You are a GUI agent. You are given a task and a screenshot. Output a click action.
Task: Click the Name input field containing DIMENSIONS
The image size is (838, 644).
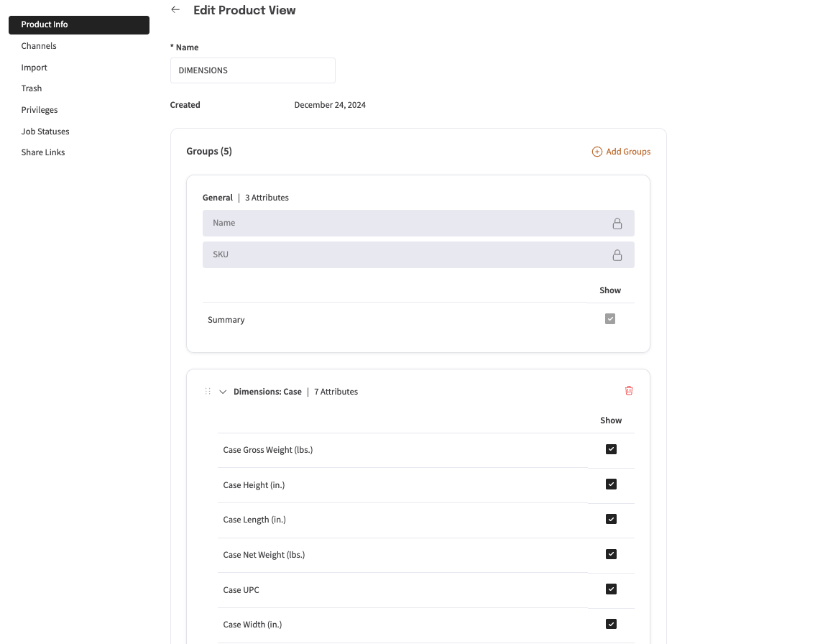click(253, 70)
